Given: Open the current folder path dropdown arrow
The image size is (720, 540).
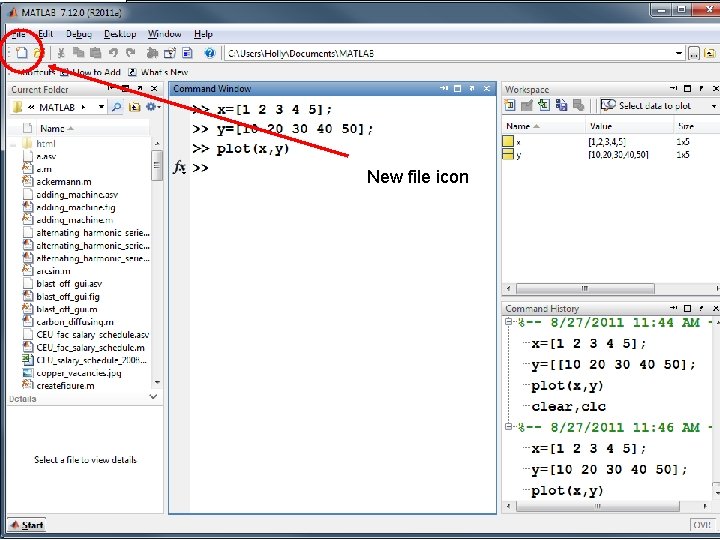Looking at the screenshot, I should click(x=679, y=54).
